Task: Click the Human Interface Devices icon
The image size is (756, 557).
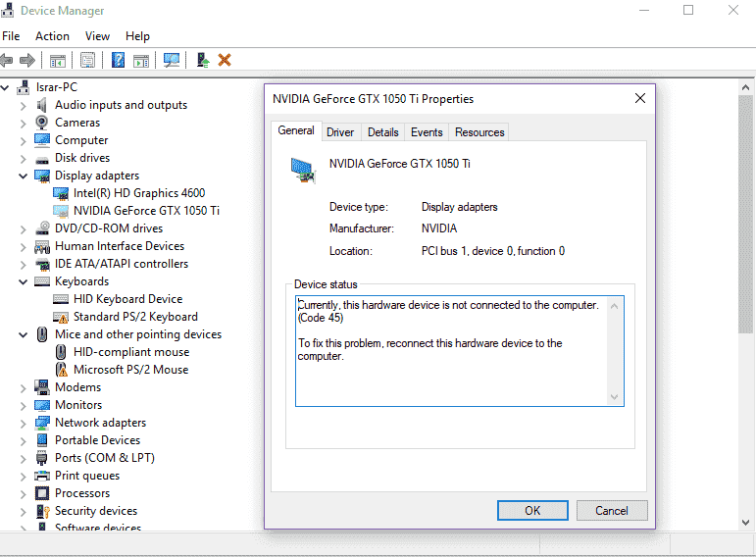Action: (x=42, y=247)
